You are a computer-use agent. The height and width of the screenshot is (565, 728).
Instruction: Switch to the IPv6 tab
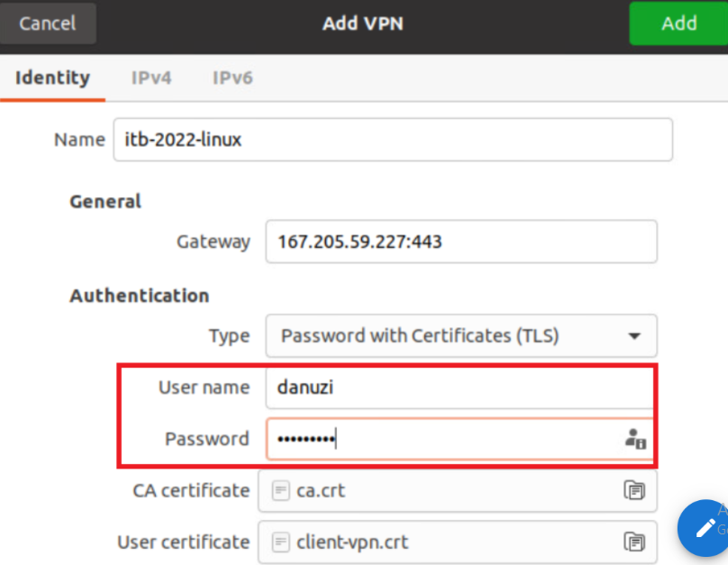click(x=232, y=77)
